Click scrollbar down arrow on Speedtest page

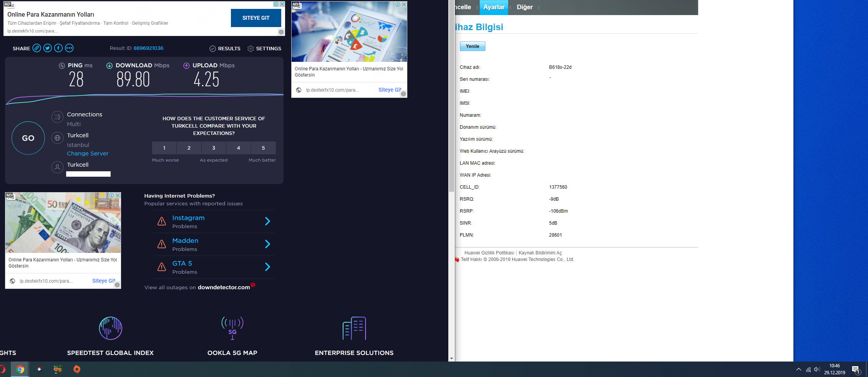point(451,358)
